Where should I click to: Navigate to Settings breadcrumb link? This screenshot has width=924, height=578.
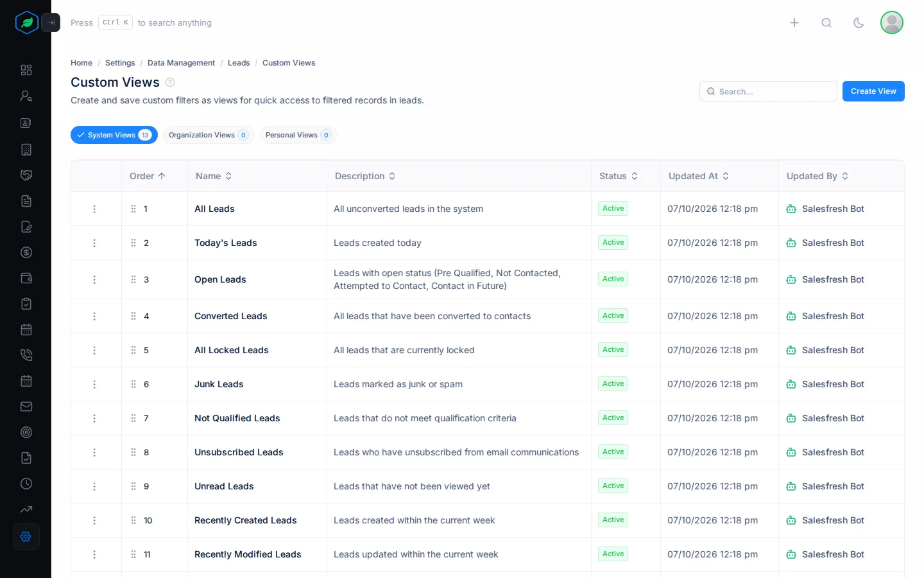click(x=120, y=63)
